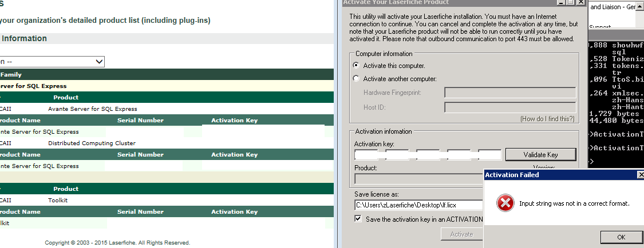Open the How do I find this link

click(x=547, y=119)
